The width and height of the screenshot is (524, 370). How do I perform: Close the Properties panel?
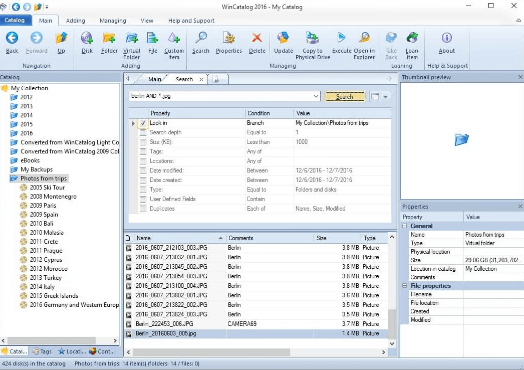(520, 207)
